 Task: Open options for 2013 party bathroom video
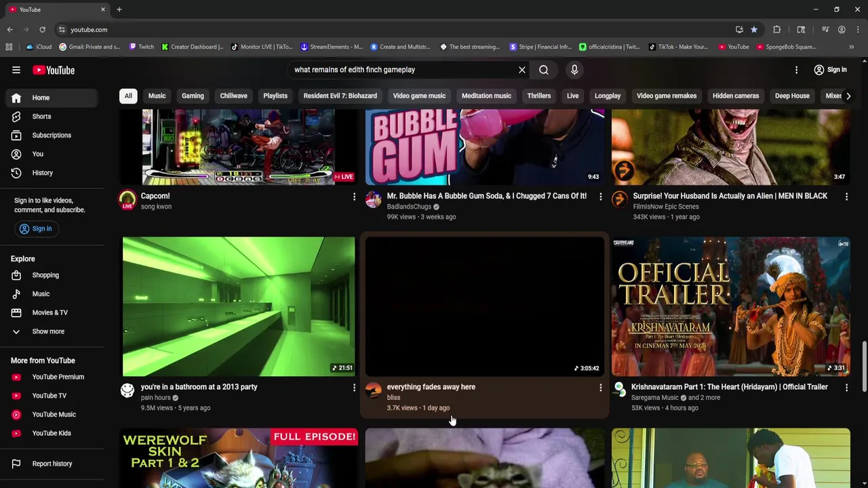354,388
